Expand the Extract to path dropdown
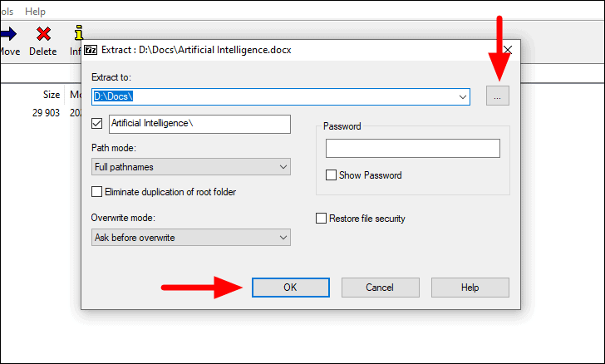Viewport: 605px width, 364px height. [463, 96]
